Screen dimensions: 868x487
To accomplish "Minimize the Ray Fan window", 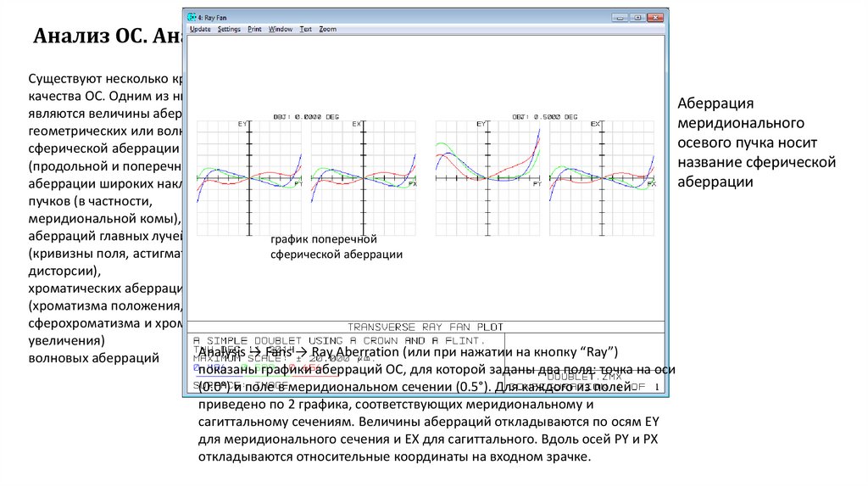I will pos(620,18).
